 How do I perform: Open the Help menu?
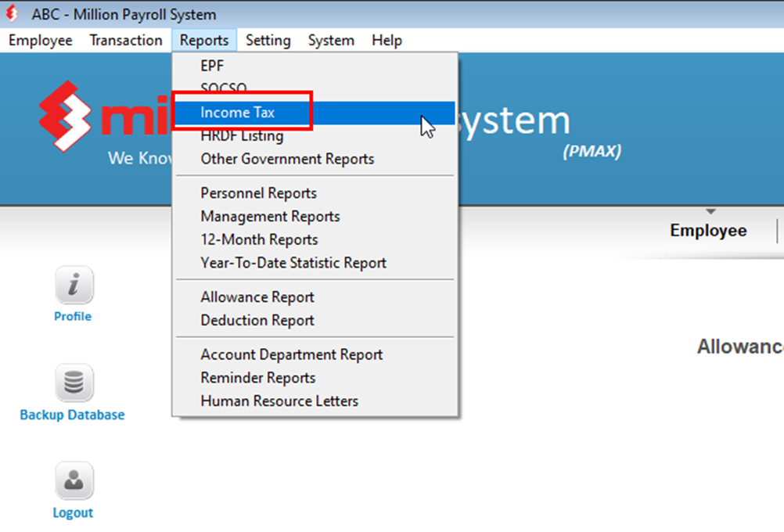click(387, 41)
